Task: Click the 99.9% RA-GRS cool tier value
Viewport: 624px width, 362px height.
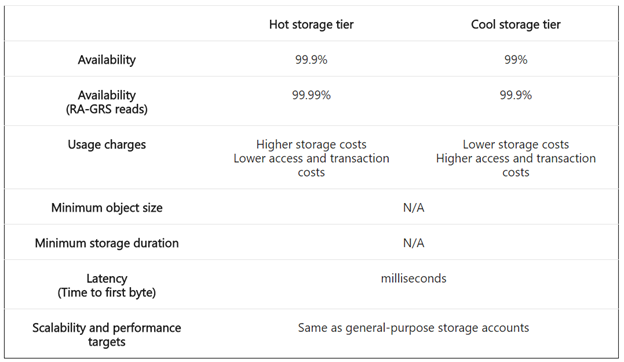Action: coord(516,95)
